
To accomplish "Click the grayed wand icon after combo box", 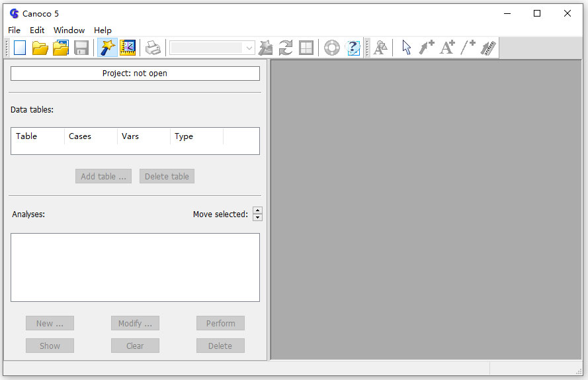I will (265, 48).
